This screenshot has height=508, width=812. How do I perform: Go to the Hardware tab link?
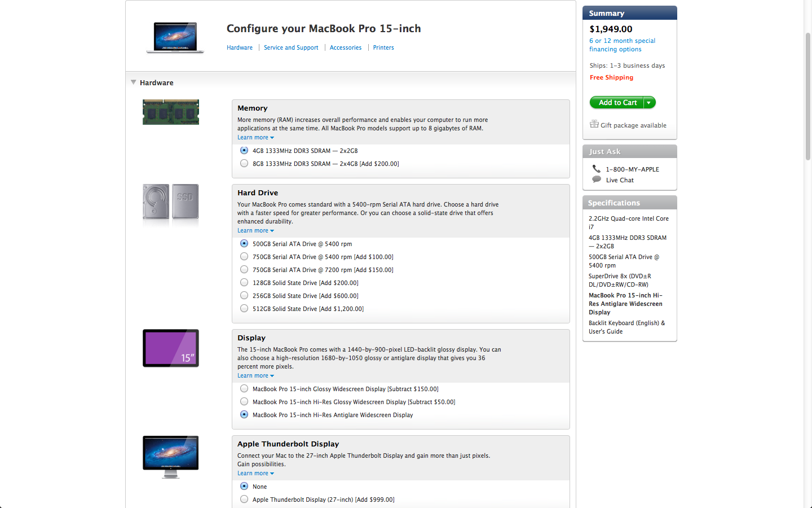tap(240, 48)
